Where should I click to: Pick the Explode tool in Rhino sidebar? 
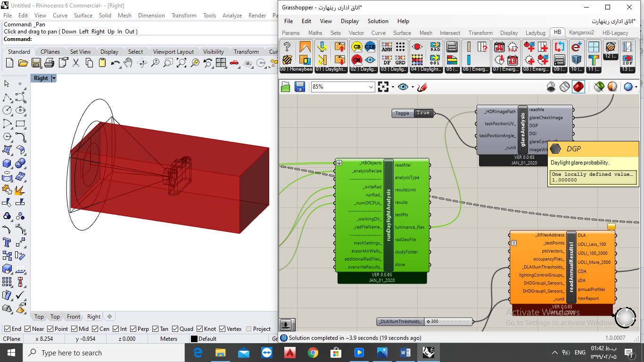pos(20,190)
